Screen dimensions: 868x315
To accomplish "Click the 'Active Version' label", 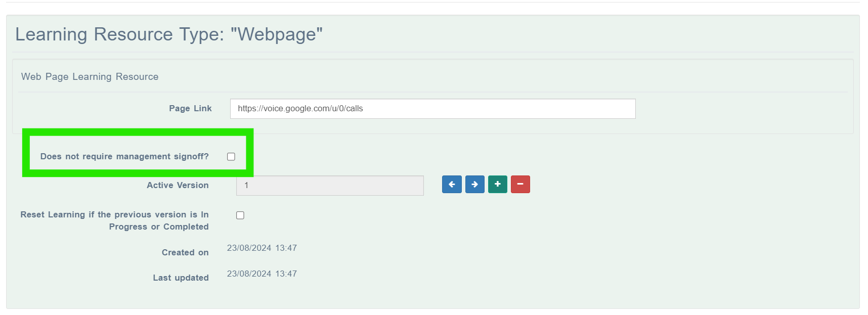I will 178,185.
